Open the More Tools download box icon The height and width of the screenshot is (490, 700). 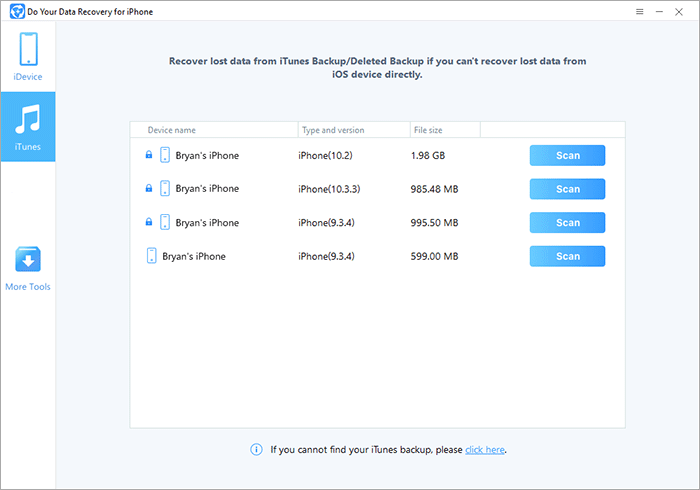click(28, 261)
